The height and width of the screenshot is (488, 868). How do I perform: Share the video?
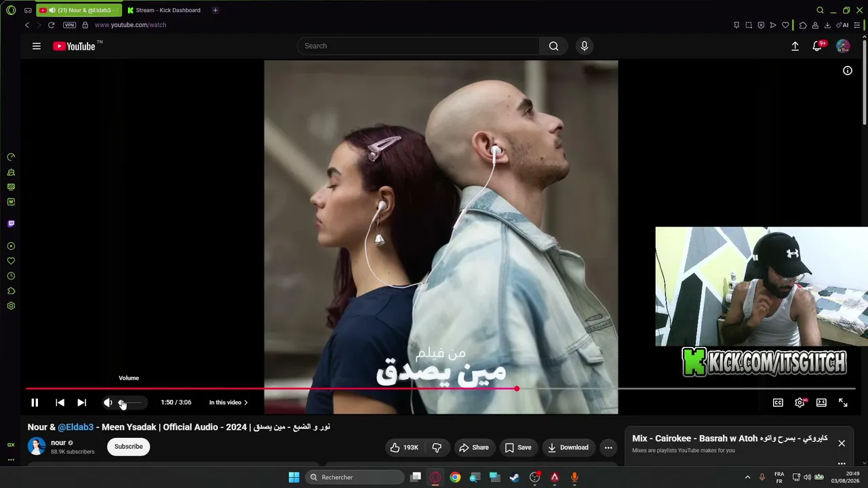pyautogui.click(x=474, y=447)
